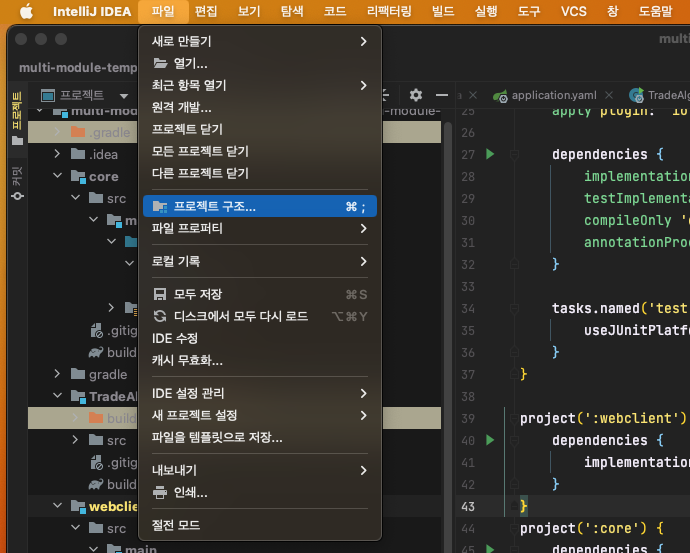This screenshot has width=690, height=553.
Task: Open the 도구 menu
Action: (x=529, y=11)
